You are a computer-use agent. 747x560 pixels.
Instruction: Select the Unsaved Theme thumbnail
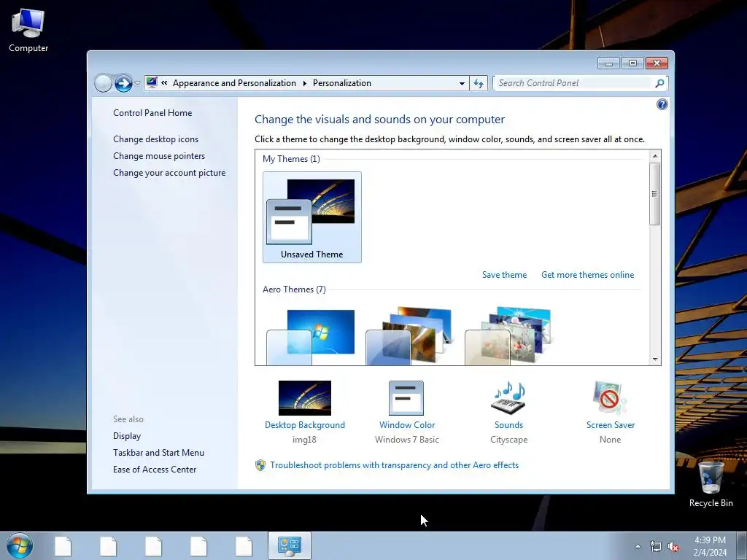[x=312, y=217]
